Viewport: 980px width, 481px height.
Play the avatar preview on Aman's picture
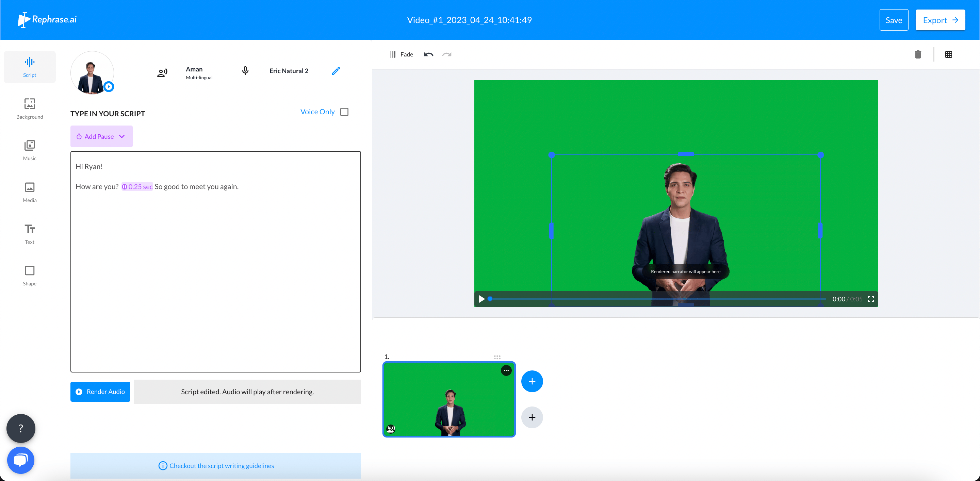point(109,87)
